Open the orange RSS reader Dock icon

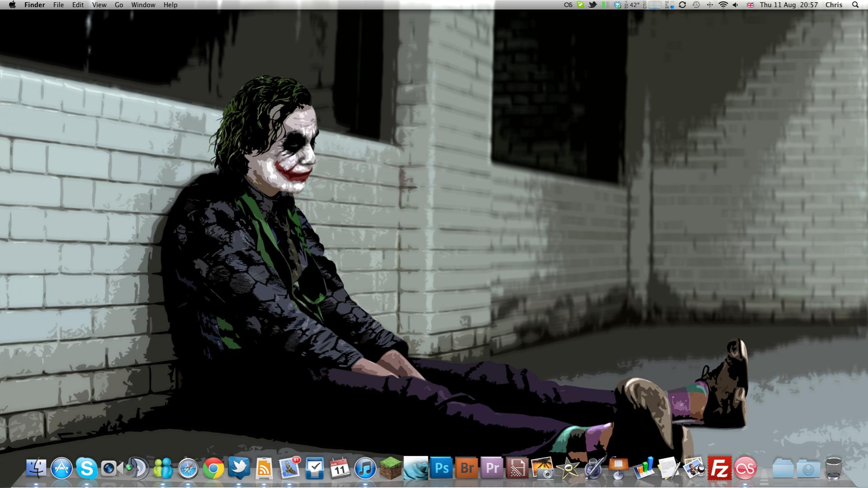264,468
